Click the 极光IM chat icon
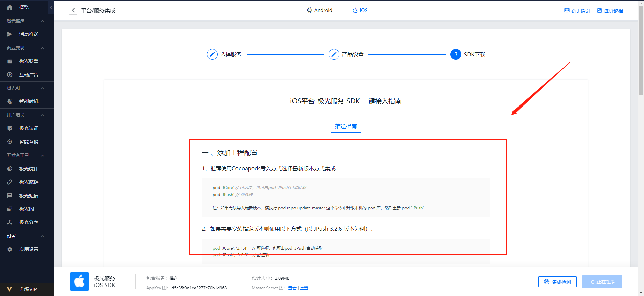The width and height of the screenshot is (644, 296). [x=10, y=209]
